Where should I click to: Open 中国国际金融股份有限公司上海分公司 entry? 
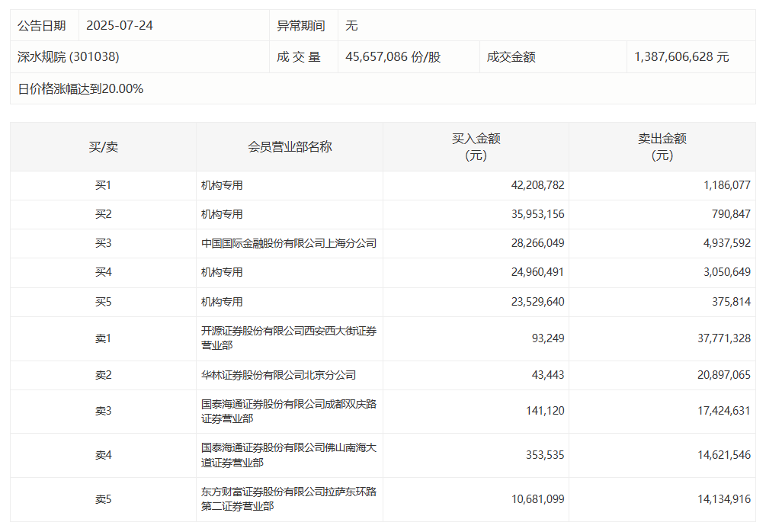pos(288,244)
